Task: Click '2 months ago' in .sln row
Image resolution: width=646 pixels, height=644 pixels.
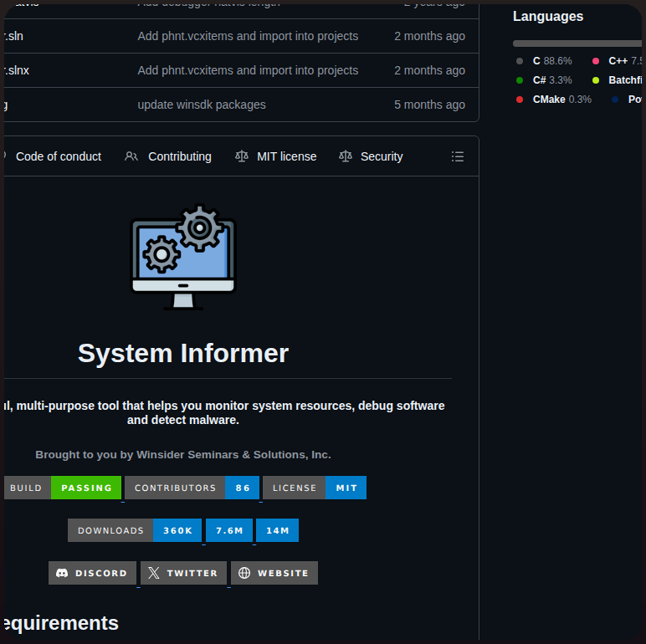Action: tap(429, 36)
